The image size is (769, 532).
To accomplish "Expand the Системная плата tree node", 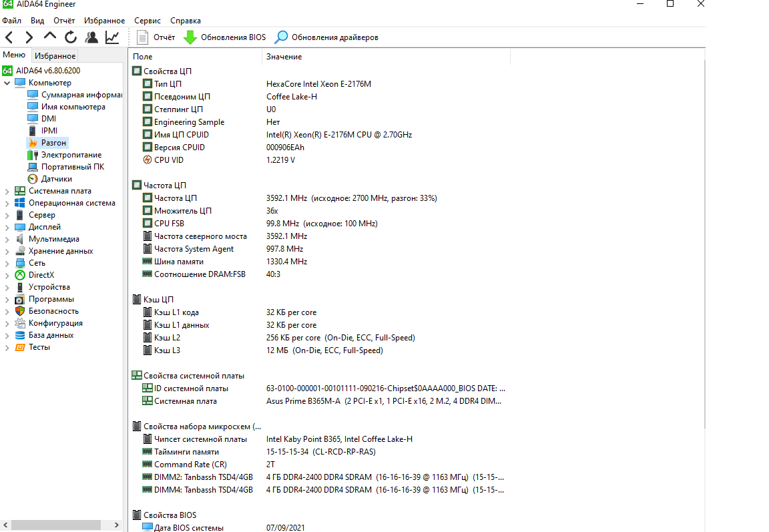I will (x=7, y=191).
